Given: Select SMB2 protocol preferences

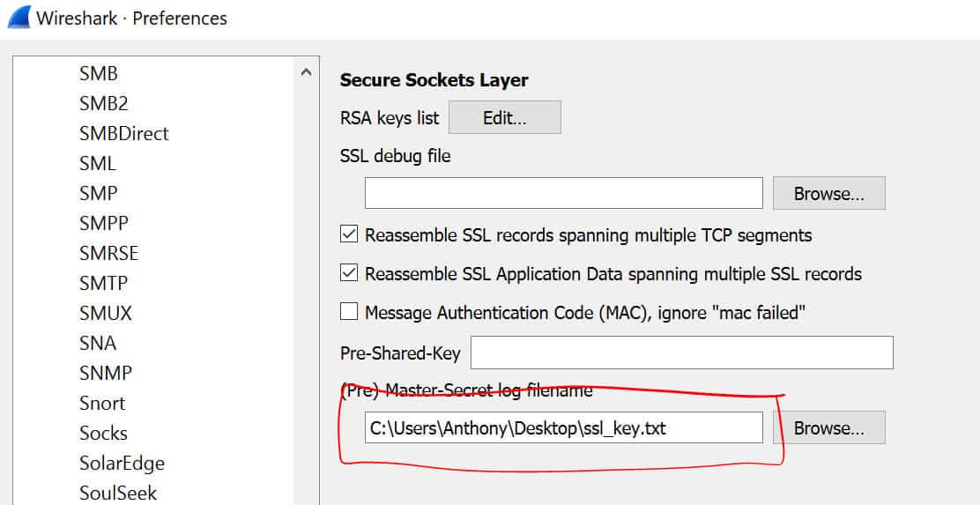Looking at the screenshot, I should (103, 103).
